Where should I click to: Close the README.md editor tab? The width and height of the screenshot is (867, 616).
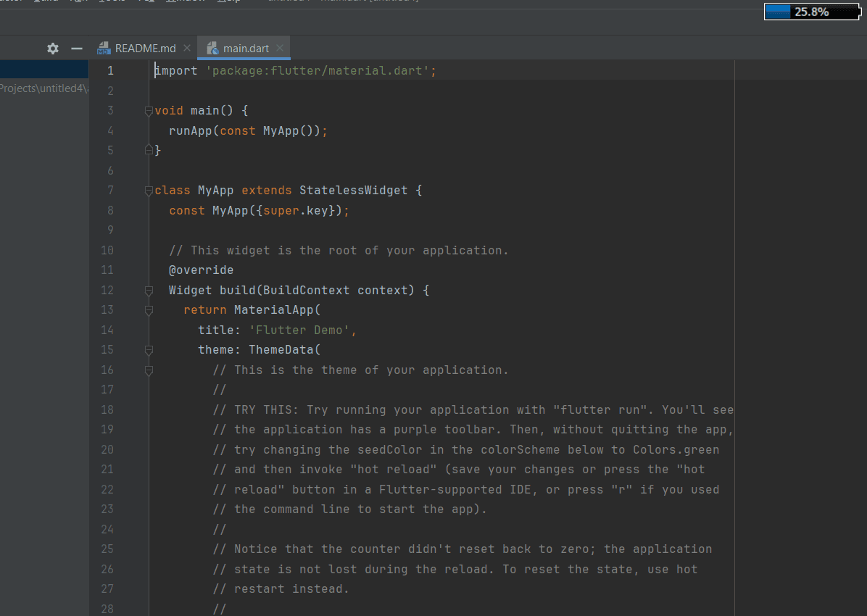tap(187, 49)
